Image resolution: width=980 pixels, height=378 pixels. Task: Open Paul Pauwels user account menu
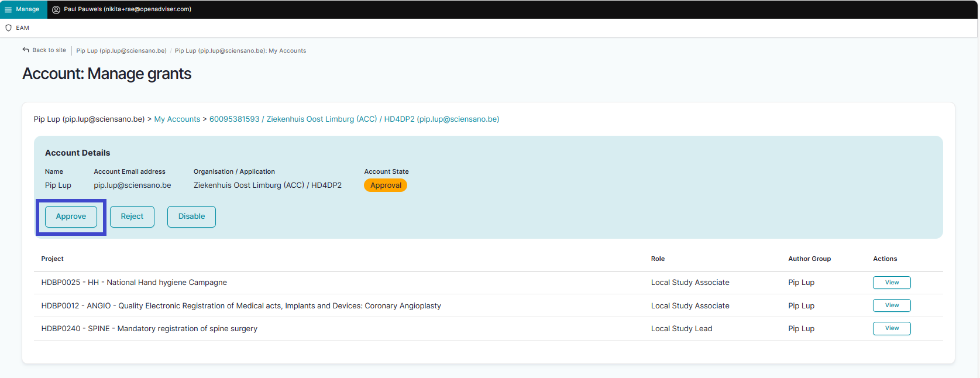coord(127,9)
